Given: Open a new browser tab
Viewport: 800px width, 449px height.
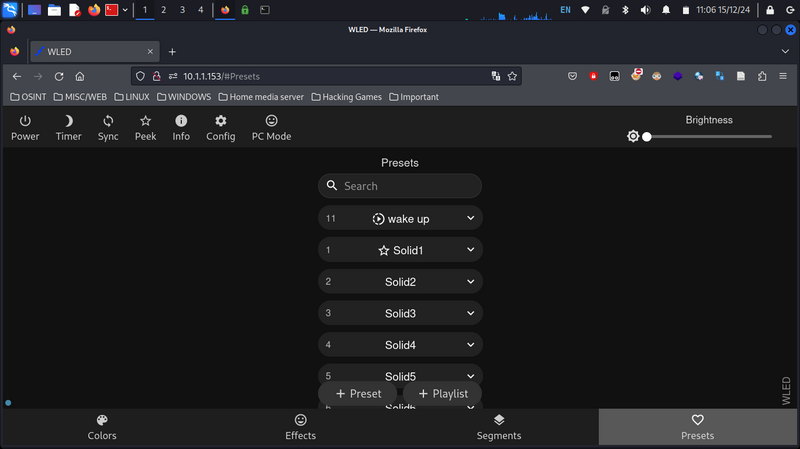Looking at the screenshot, I should (172, 52).
